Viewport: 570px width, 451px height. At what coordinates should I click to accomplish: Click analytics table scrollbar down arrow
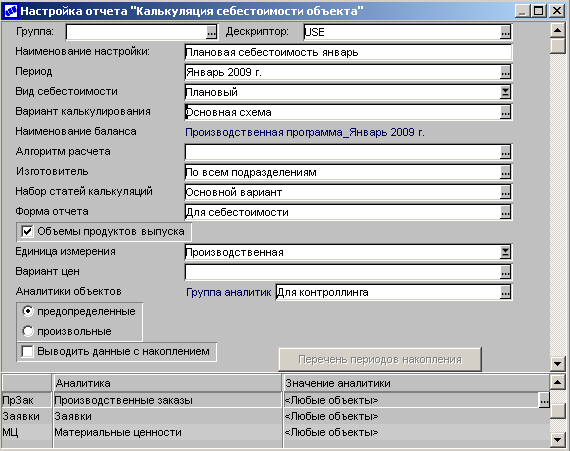(558, 439)
